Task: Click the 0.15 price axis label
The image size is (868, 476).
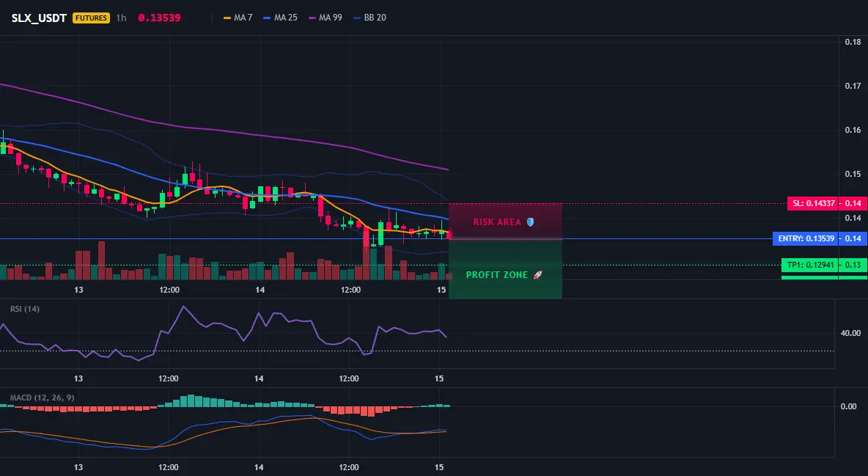Action: point(853,174)
